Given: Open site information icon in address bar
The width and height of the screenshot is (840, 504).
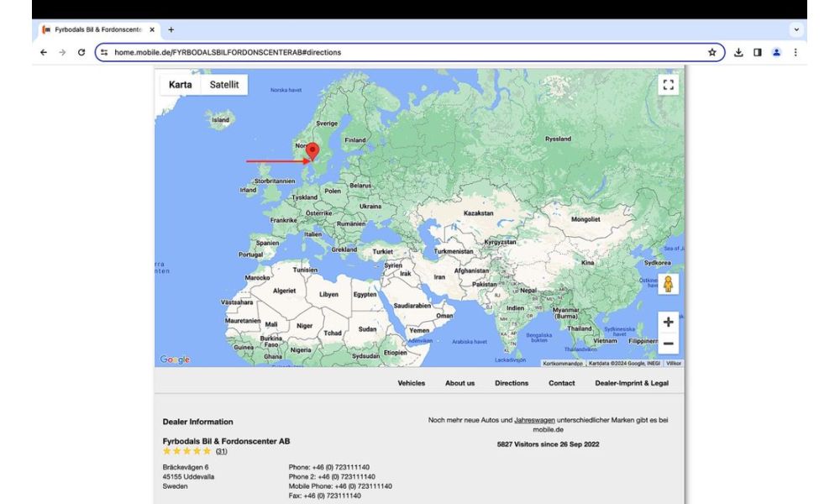Looking at the screenshot, I should click(x=104, y=52).
